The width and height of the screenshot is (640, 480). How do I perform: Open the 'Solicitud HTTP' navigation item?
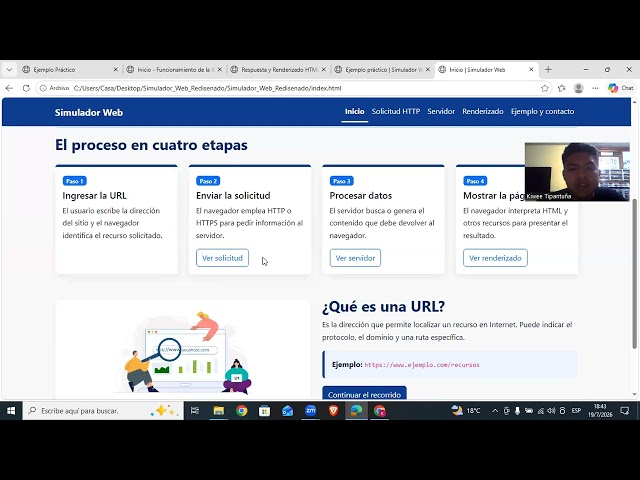click(x=396, y=111)
